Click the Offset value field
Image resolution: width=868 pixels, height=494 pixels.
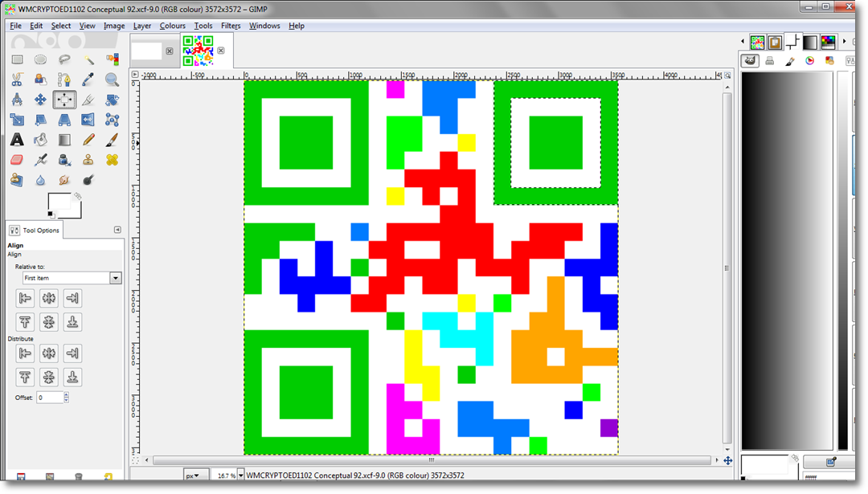[50, 397]
